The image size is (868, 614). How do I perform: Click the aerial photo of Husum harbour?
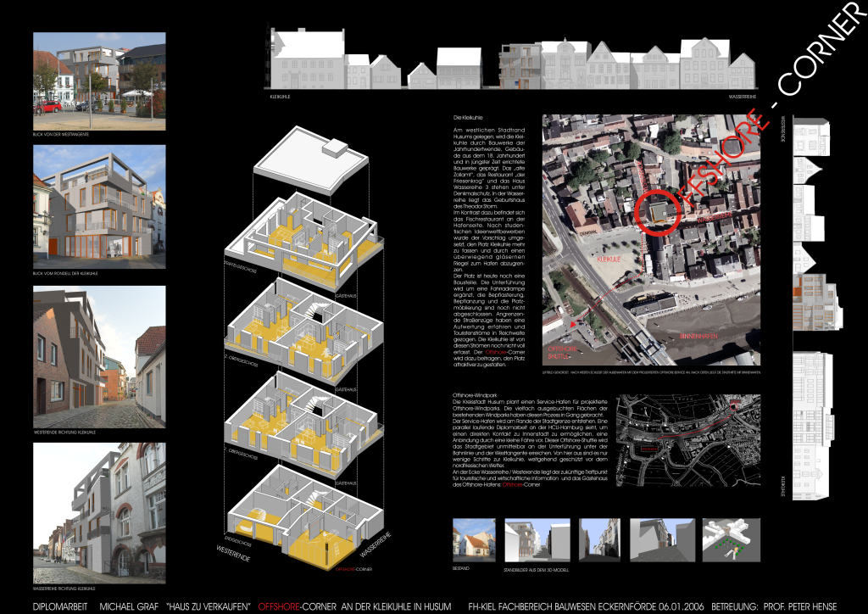tap(652, 240)
